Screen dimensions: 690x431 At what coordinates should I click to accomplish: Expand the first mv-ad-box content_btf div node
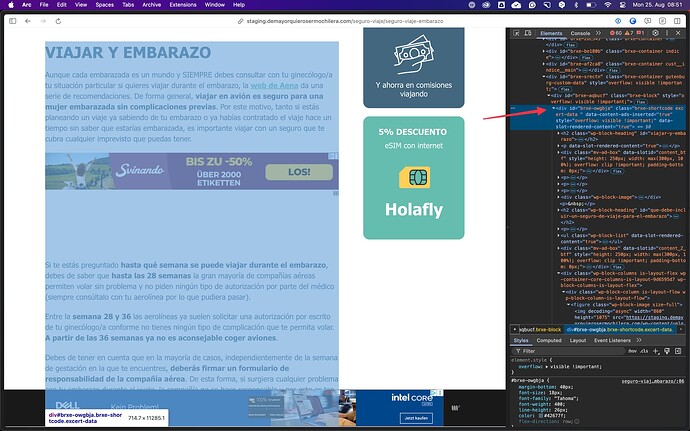pyautogui.click(x=558, y=153)
